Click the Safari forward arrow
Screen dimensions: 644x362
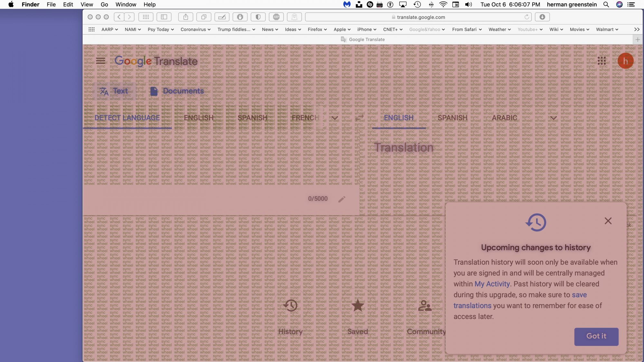(x=129, y=17)
